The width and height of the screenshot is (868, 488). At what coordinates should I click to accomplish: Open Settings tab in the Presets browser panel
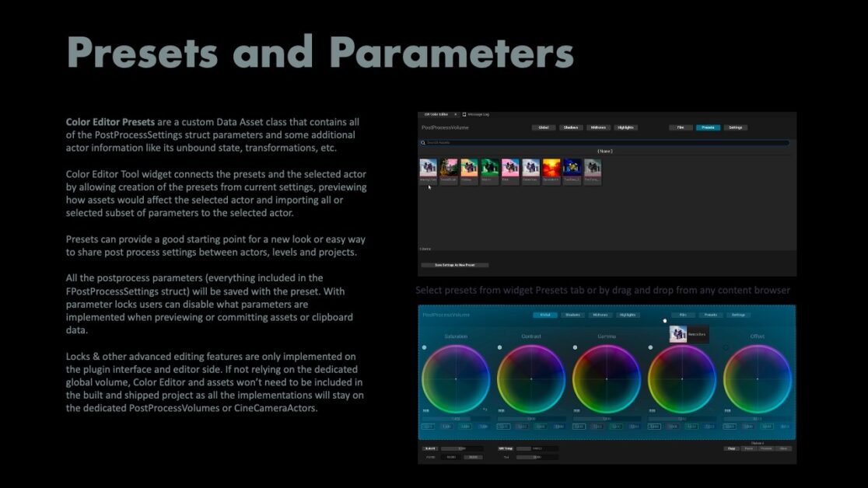click(735, 127)
